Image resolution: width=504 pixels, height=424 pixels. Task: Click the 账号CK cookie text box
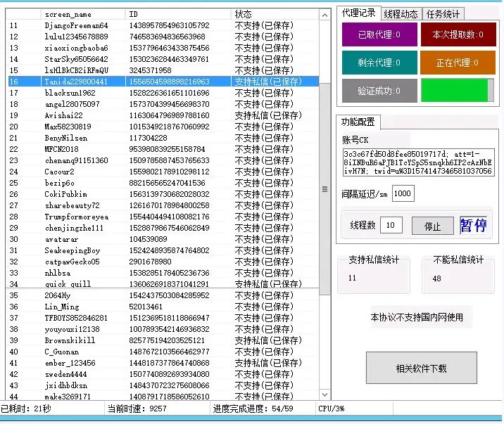click(417, 162)
